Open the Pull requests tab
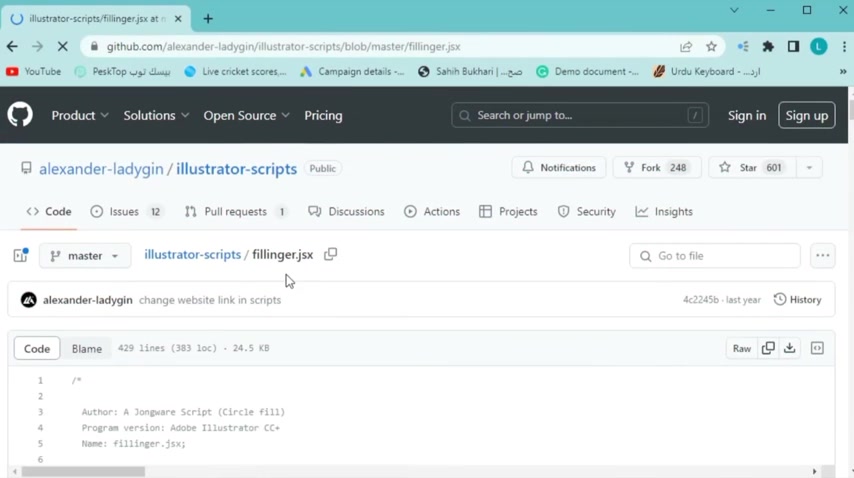 [x=236, y=211]
